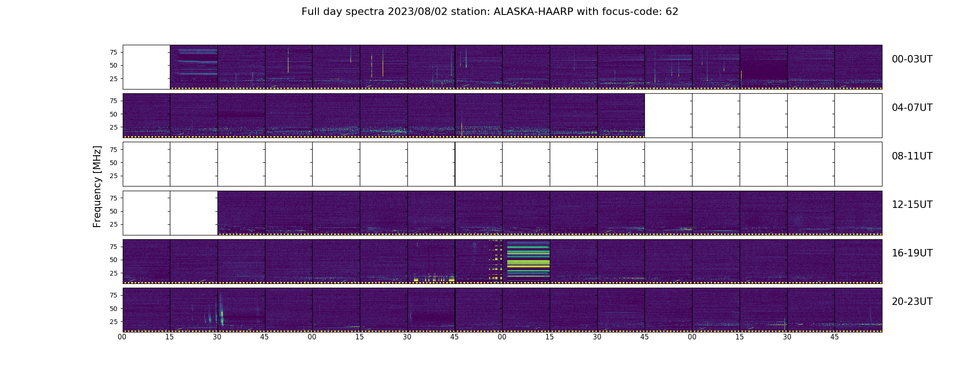Click the 75 tick label of the 08-11UT row
The height and width of the screenshot is (373, 980).
click(x=113, y=150)
